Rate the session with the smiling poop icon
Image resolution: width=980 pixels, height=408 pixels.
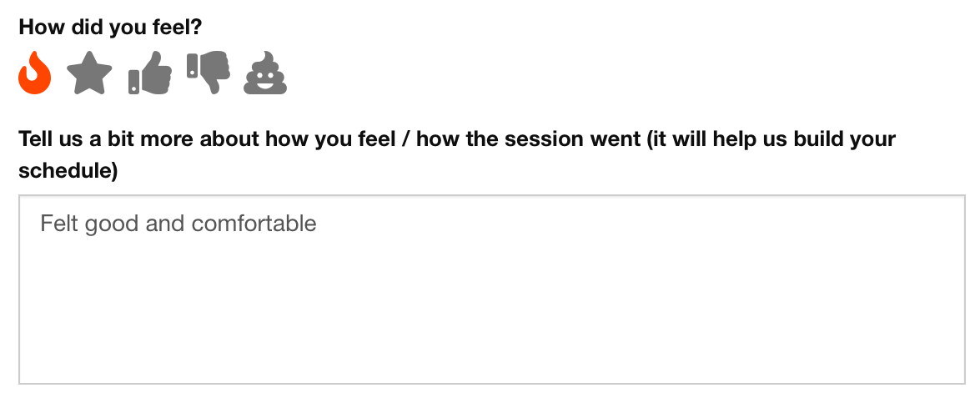coord(265,73)
